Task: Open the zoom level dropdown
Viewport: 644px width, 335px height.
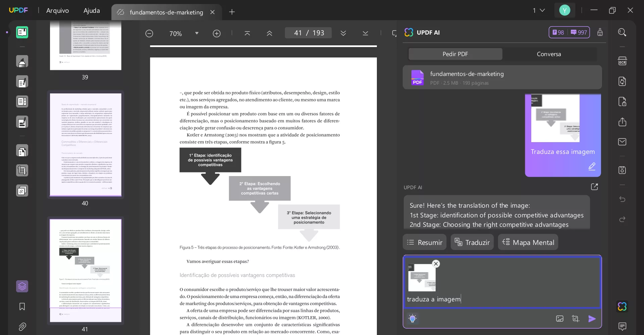Action: pyautogui.click(x=197, y=33)
